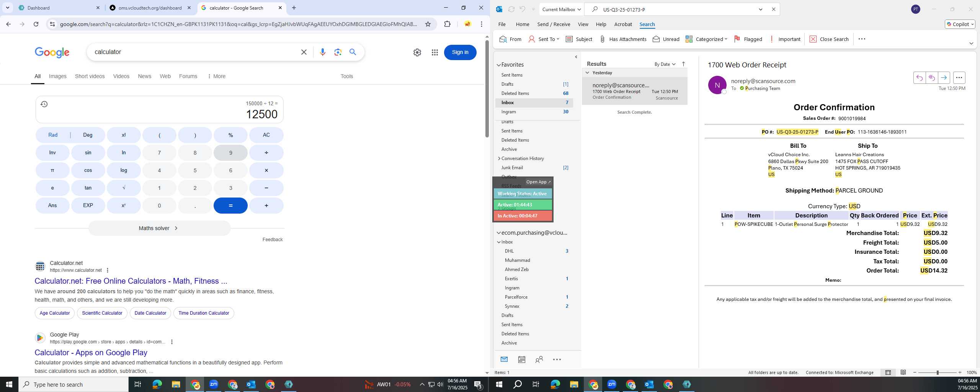Bookmark this page with star icon
Viewport: 980px width, 392px height.
(x=428, y=24)
